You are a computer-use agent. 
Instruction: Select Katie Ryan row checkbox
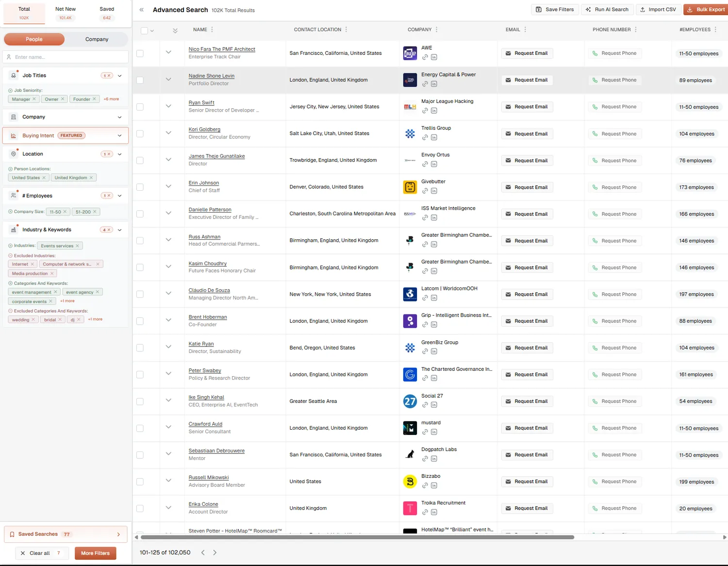[x=140, y=348]
